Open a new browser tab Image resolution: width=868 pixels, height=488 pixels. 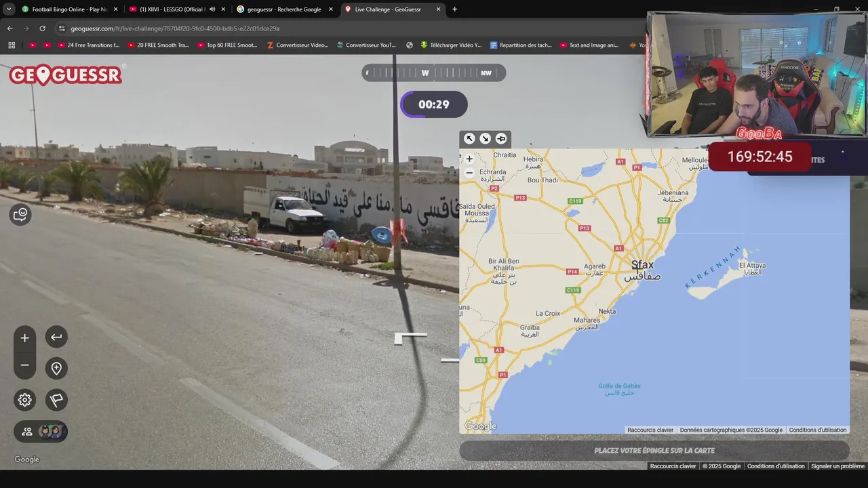[x=454, y=9]
